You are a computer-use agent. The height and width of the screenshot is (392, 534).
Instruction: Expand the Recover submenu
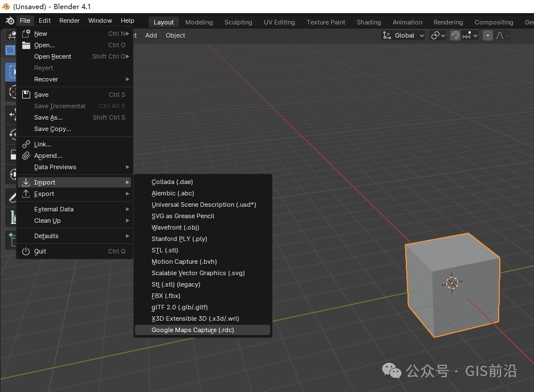[x=75, y=79]
